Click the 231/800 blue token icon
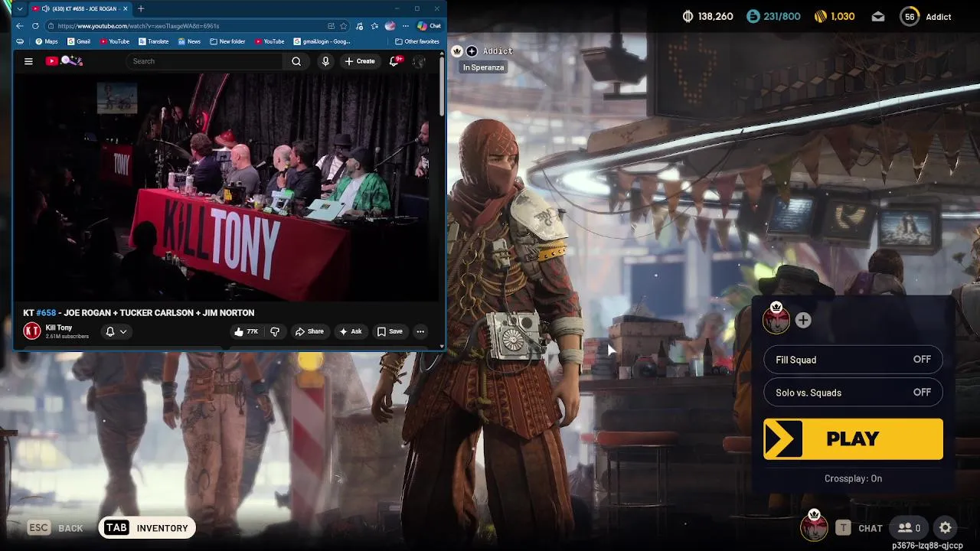 753,17
